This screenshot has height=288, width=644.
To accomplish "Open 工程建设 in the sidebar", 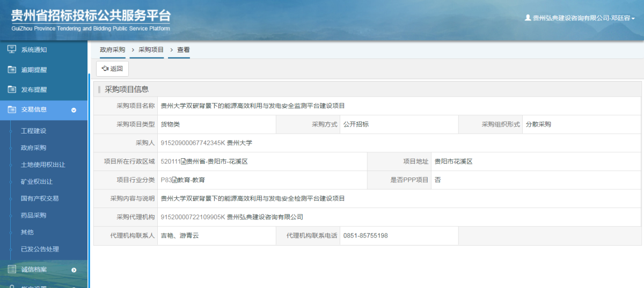I will 33,131.
